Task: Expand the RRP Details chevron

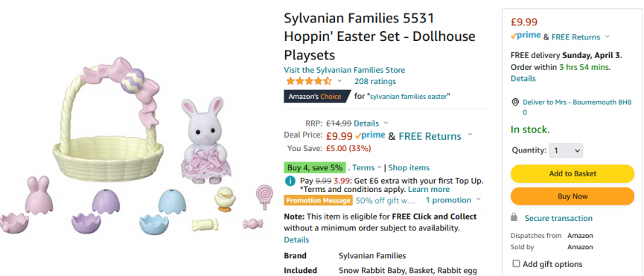Action: 385,123
